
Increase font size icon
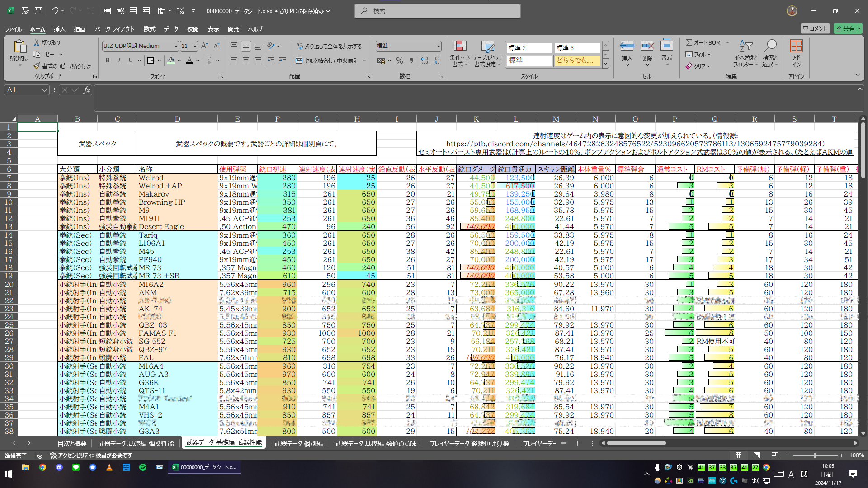tap(204, 46)
